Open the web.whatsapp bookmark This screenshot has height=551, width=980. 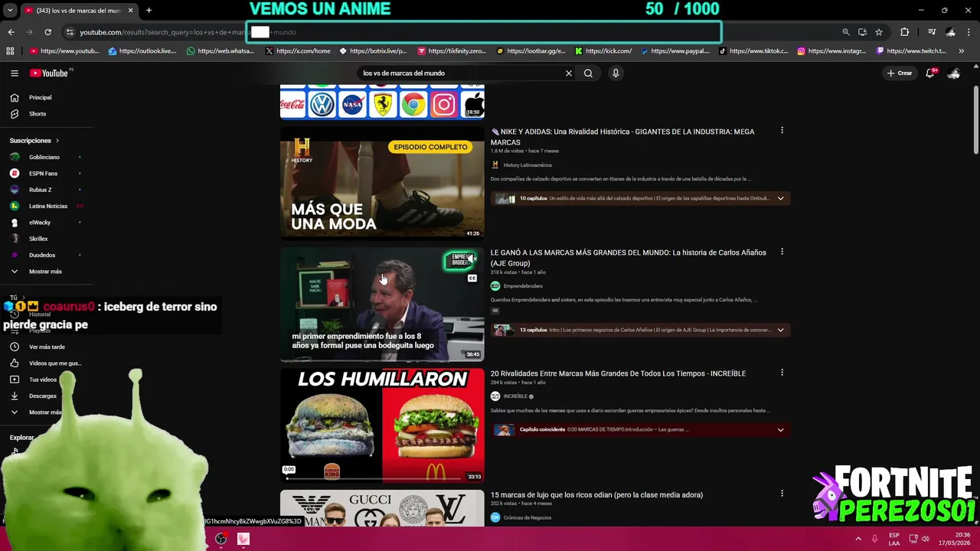pyautogui.click(x=220, y=51)
